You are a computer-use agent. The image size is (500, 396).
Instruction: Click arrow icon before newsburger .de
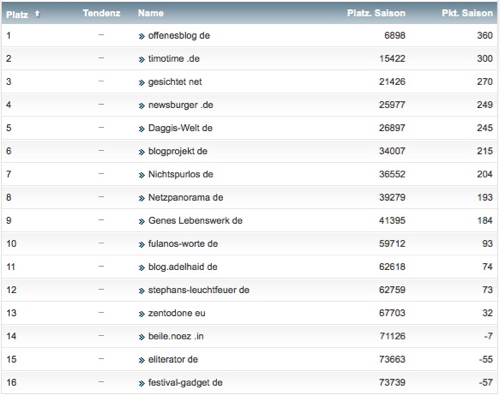coord(142,106)
